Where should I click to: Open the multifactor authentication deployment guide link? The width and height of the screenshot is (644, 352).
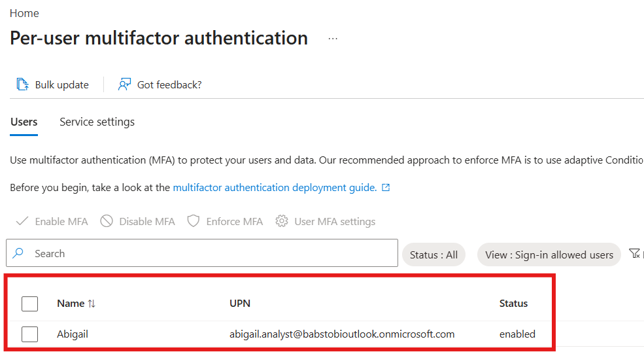pyautogui.click(x=275, y=188)
